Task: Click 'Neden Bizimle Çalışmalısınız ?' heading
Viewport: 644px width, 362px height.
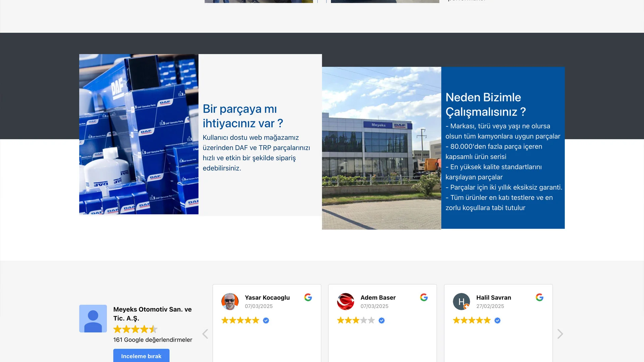Action: [x=485, y=104]
